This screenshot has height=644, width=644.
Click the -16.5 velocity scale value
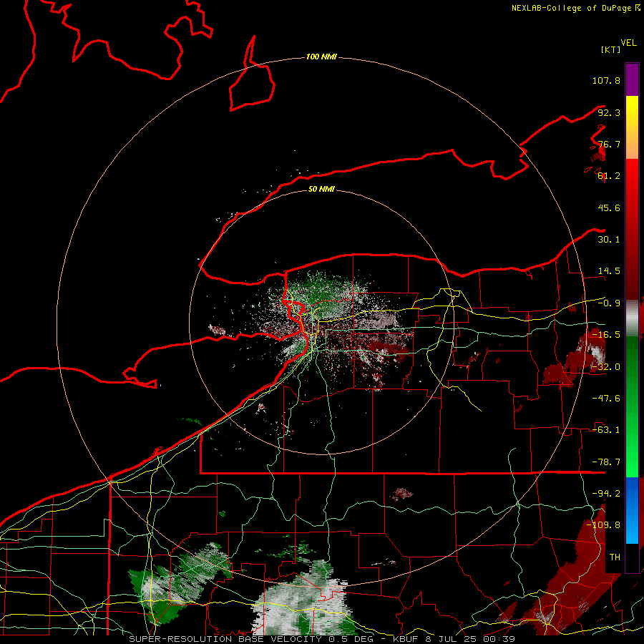(606, 335)
